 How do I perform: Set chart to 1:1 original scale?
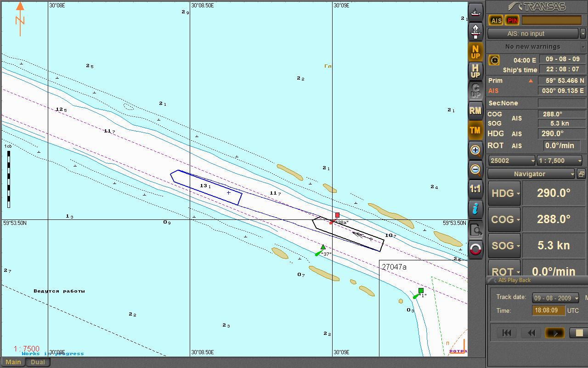pos(475,189)
